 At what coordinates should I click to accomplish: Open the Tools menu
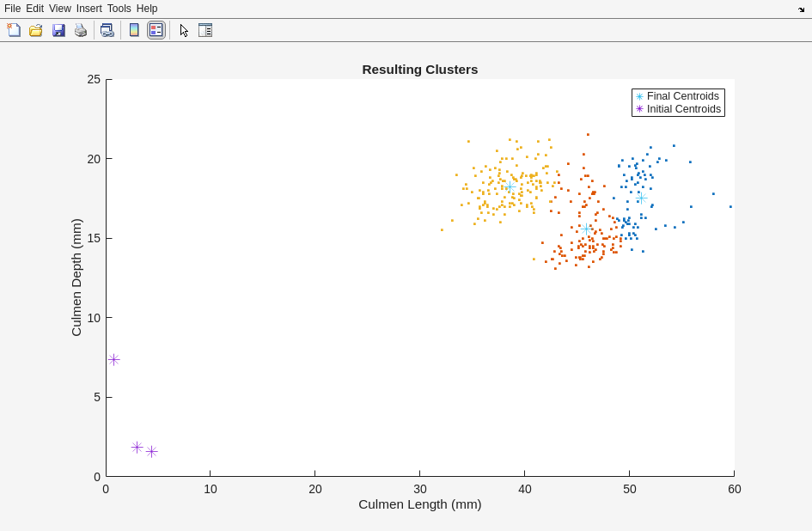tap(119, 9)
